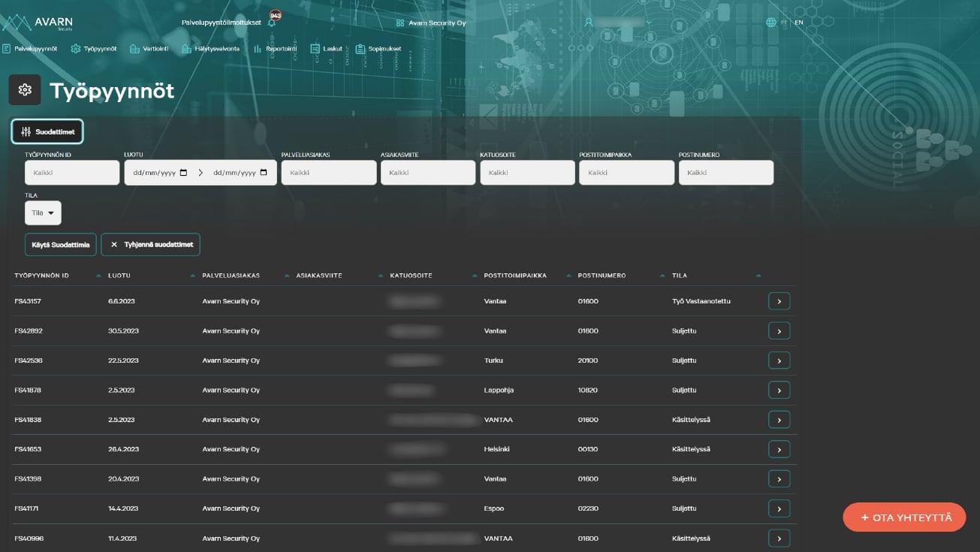Screen dimensions: 980x552
Task: Open Sopimukset section
Action: pyautogui.click(x=378, y=49)
